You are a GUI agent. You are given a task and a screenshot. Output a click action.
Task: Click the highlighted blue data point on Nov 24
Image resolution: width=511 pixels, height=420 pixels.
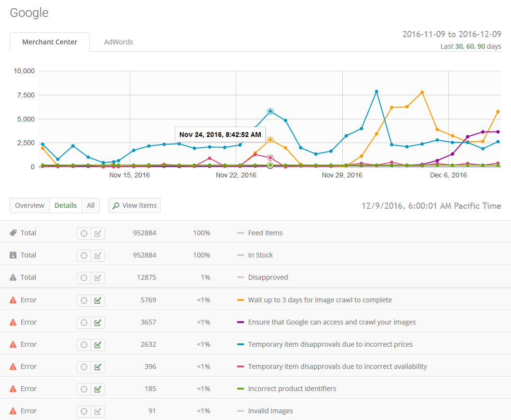coord(270,111)
